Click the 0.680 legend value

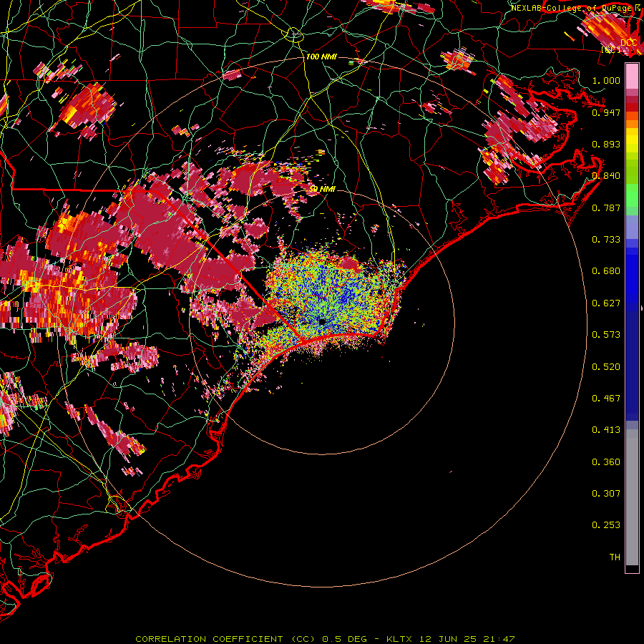point(606,271)
